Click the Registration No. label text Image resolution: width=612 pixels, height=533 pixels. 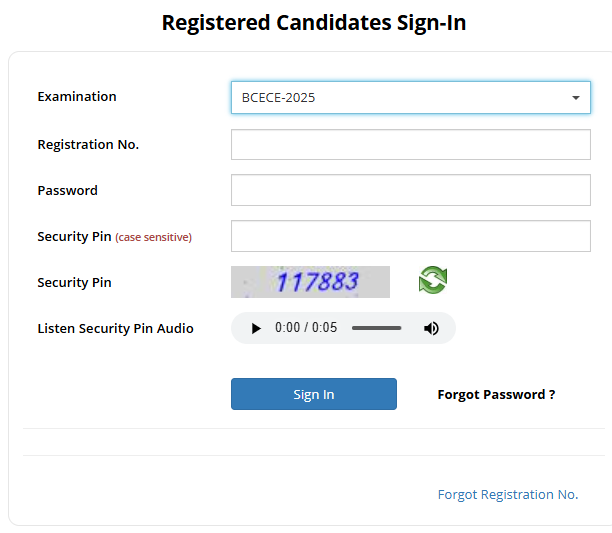coord(88,144)
